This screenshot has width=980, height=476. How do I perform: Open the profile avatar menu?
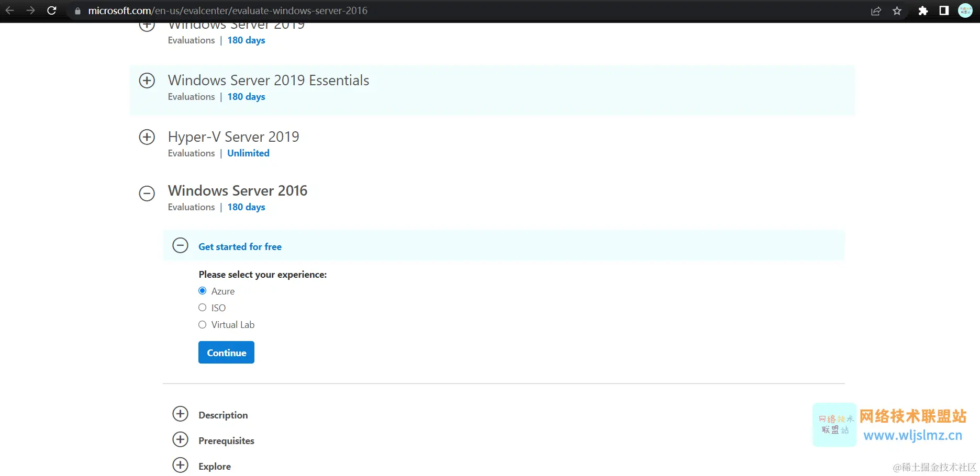point(965,10)
